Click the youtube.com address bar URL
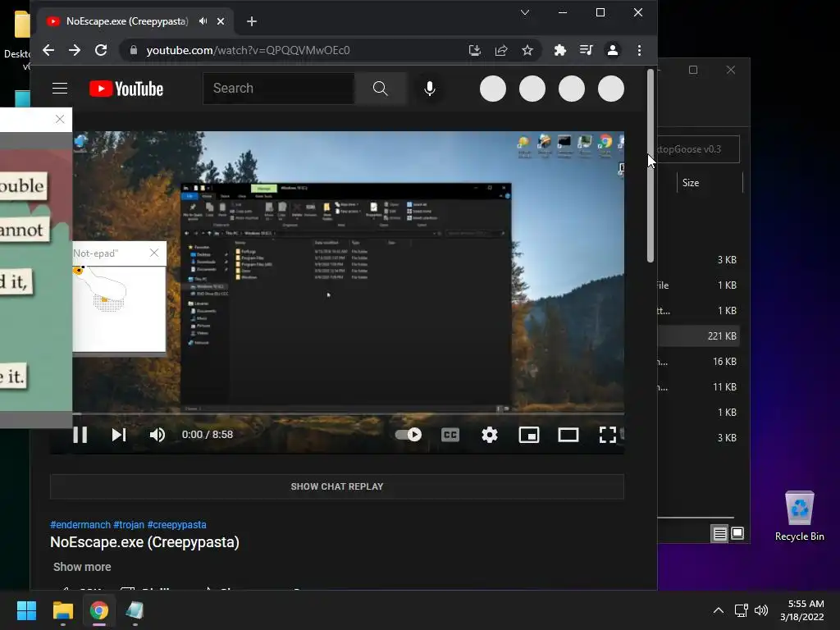The width and height of the screenshot is (840, 630). [x=248, y=50]
